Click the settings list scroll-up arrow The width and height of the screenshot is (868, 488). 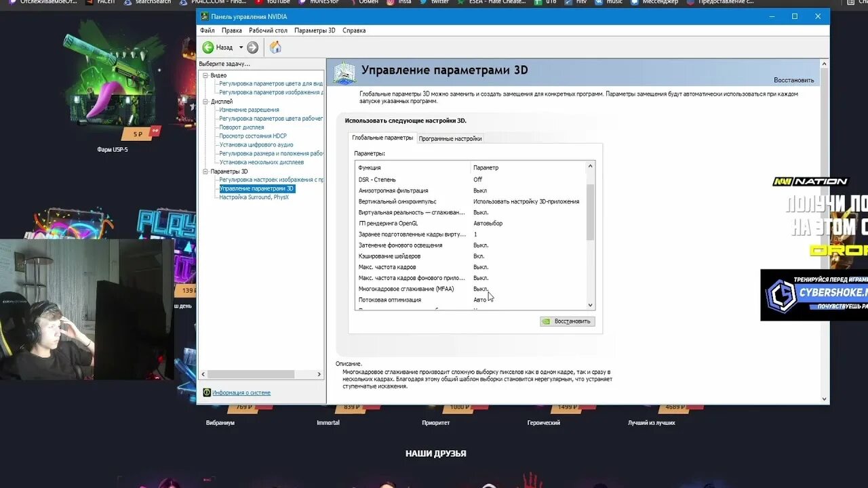[x=590, y=166]
